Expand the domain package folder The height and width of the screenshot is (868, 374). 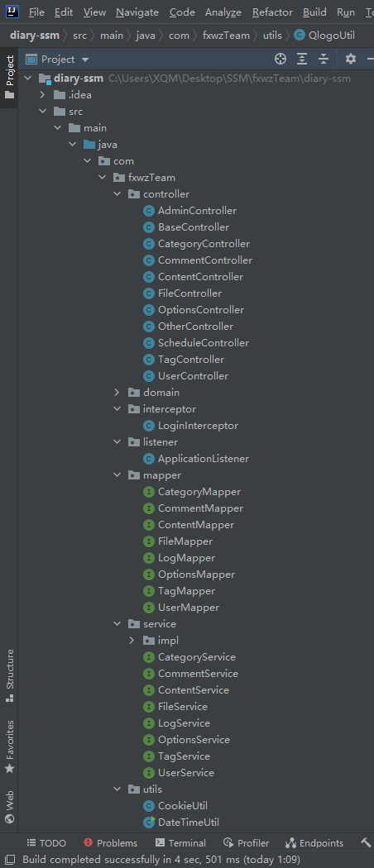click(117, 393)
